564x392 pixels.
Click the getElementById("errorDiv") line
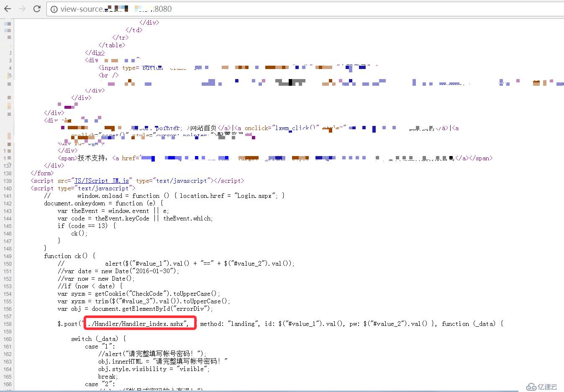tap(136, 309)
